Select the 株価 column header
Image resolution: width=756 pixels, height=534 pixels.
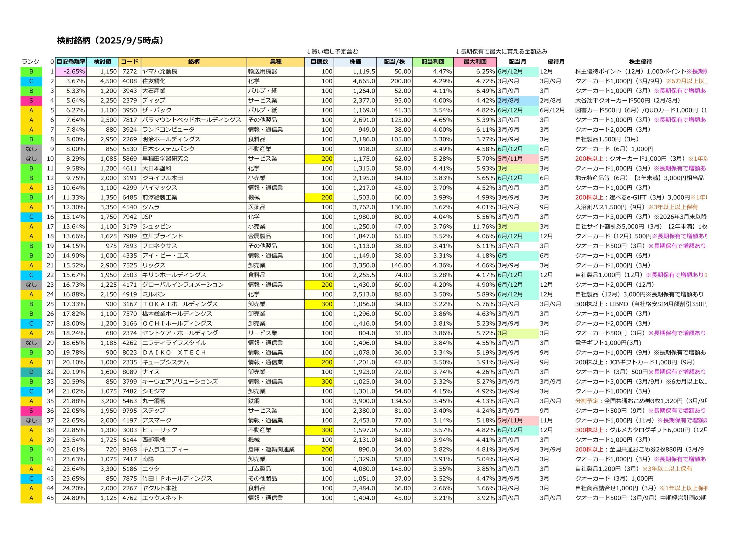click(x=355, y=62)
